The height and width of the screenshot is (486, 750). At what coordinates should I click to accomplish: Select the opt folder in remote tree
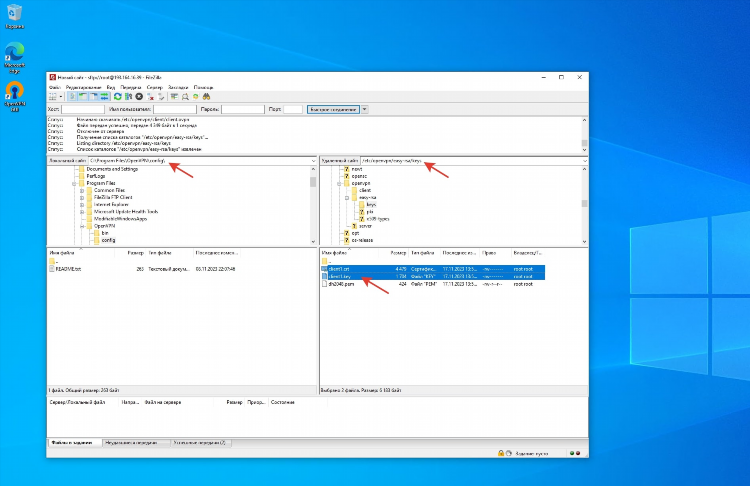pyautogui.click(x=355, y=233)
